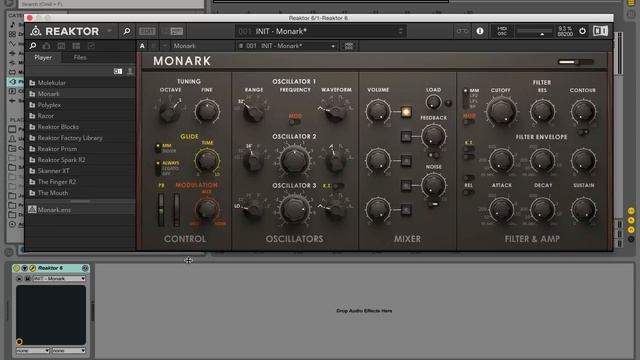The image size is (640, 360).
Task: Toggle Oscillator 3 mixer on switch
Action: 406,210
